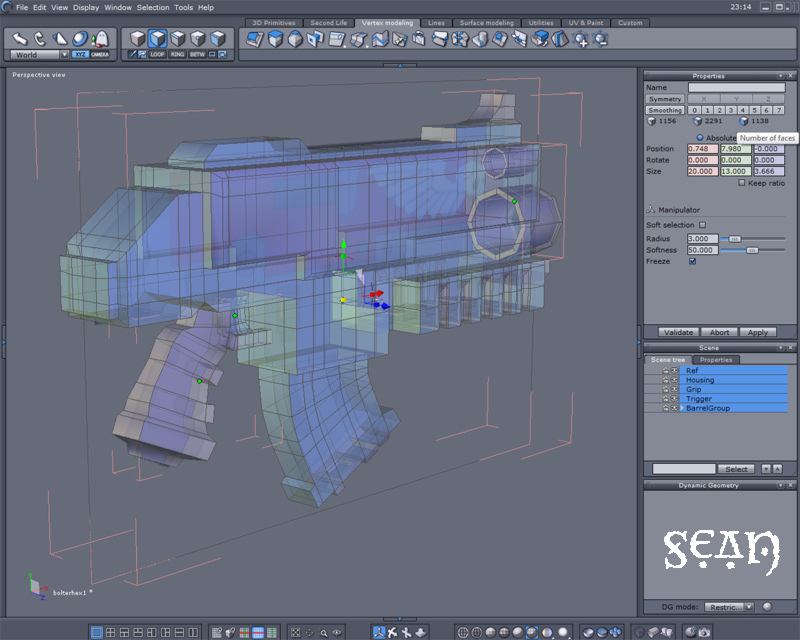Uncheck the Freeze checkbox

pyautogui.click(x=692, y=261)
